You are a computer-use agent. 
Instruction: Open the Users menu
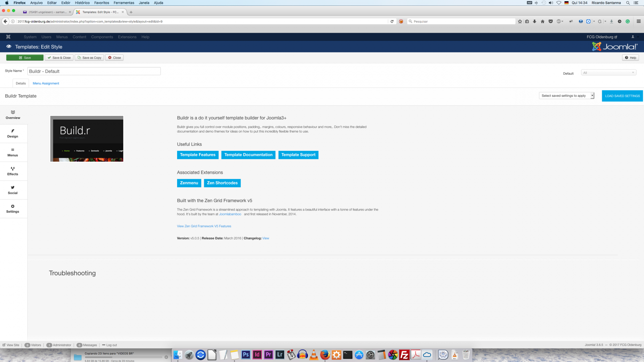46,37
